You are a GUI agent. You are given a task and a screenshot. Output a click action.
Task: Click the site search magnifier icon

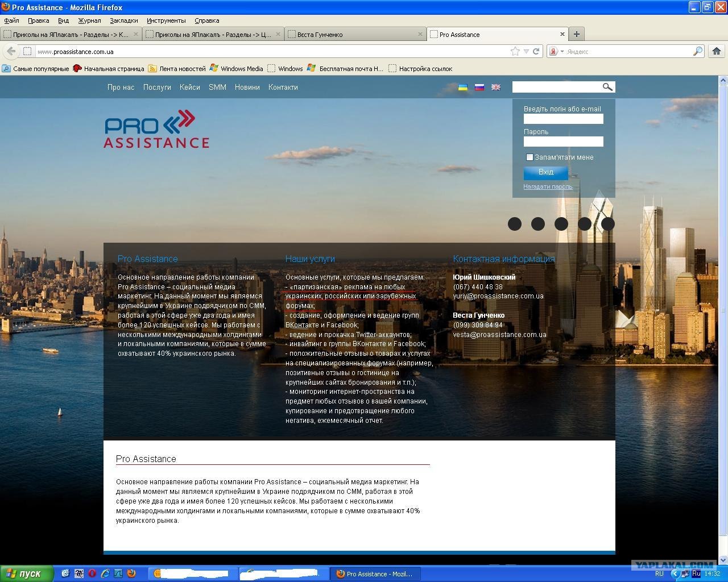tap(607, 87)
